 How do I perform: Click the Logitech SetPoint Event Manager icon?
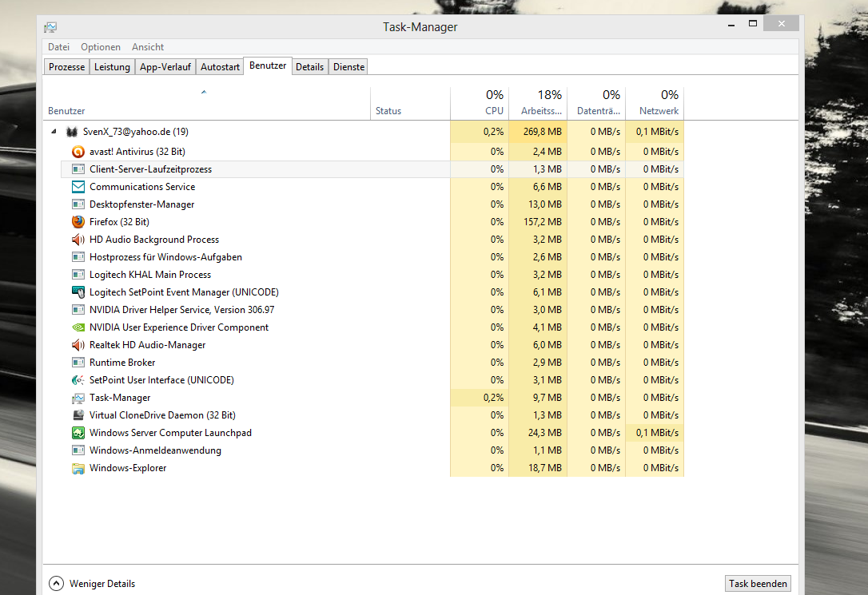coord(78,292)
